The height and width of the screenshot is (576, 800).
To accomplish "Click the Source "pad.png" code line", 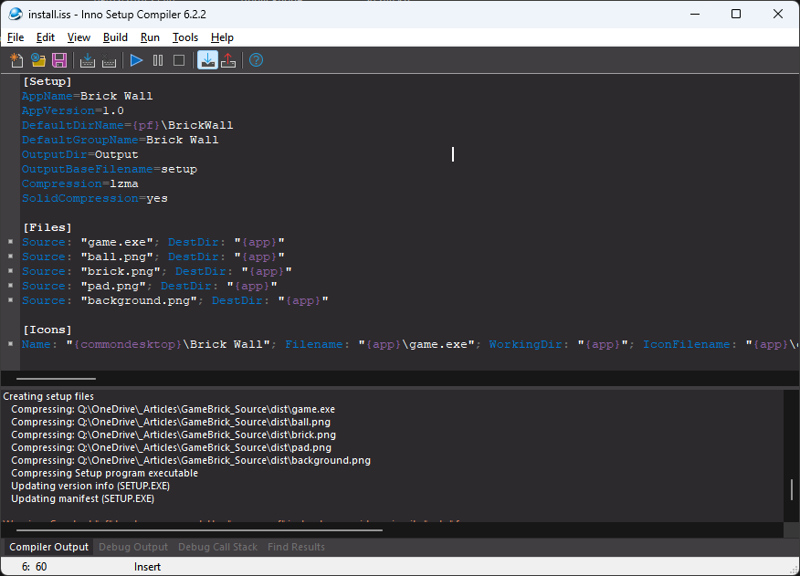I will click(x=149, y=286).
